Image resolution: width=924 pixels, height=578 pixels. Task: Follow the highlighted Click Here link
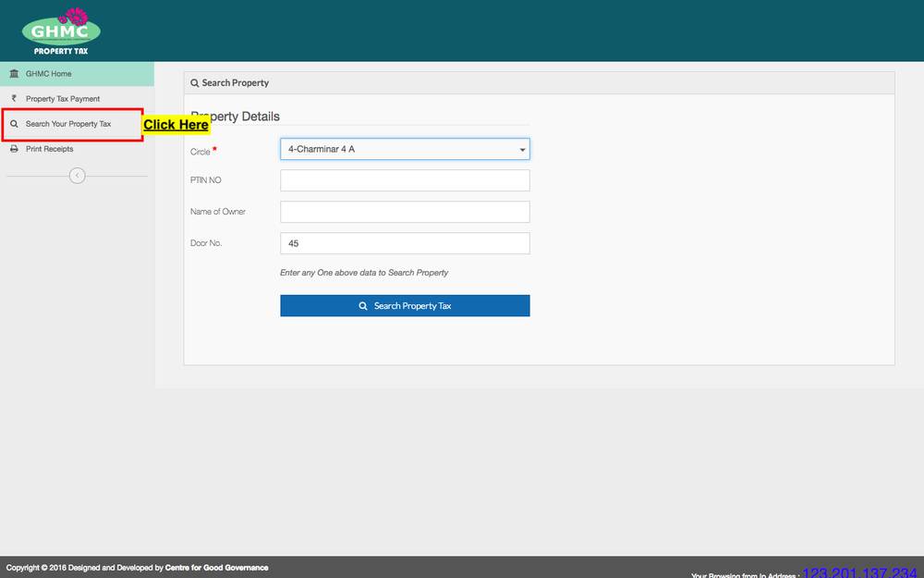click(x=176, y=125)
